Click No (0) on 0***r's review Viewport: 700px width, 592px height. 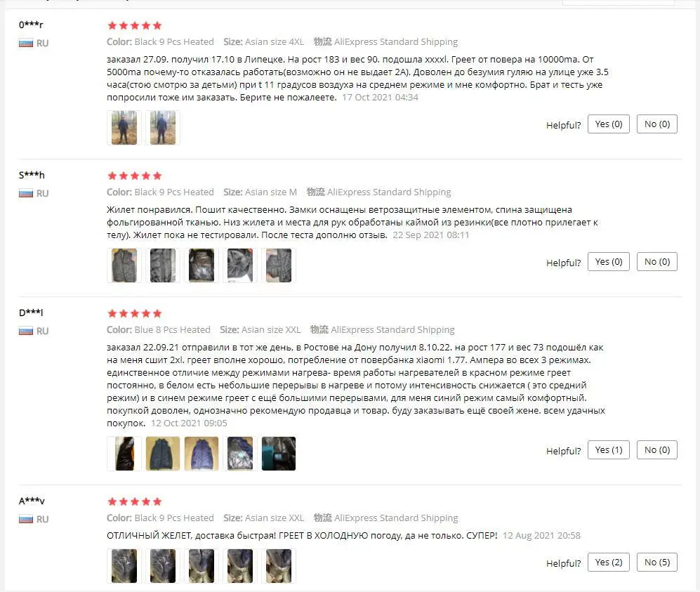(x=657, y=124)
